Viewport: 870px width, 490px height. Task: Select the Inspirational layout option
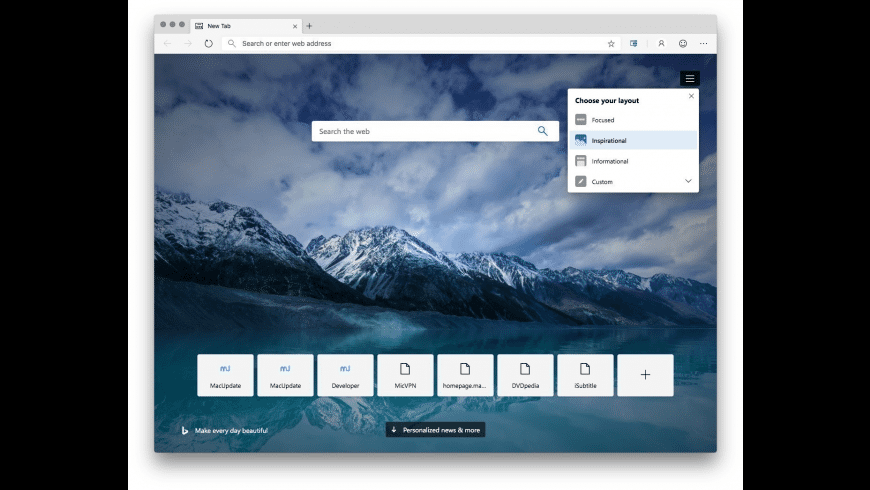633,140
